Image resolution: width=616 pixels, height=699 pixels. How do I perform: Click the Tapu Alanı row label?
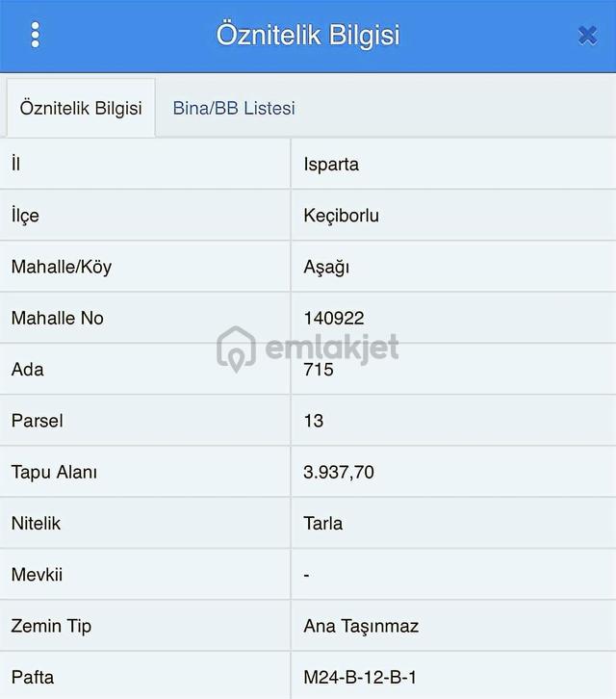[54, 472]
